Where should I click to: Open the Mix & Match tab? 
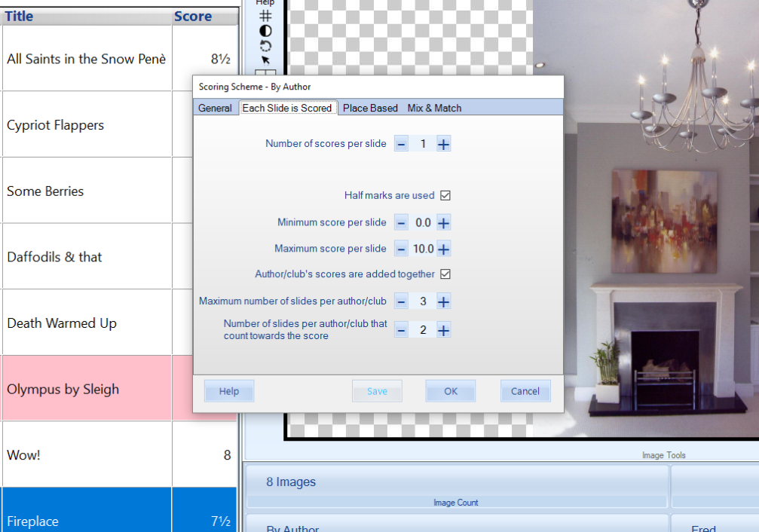pyautogui.click(x=434, y=108)
